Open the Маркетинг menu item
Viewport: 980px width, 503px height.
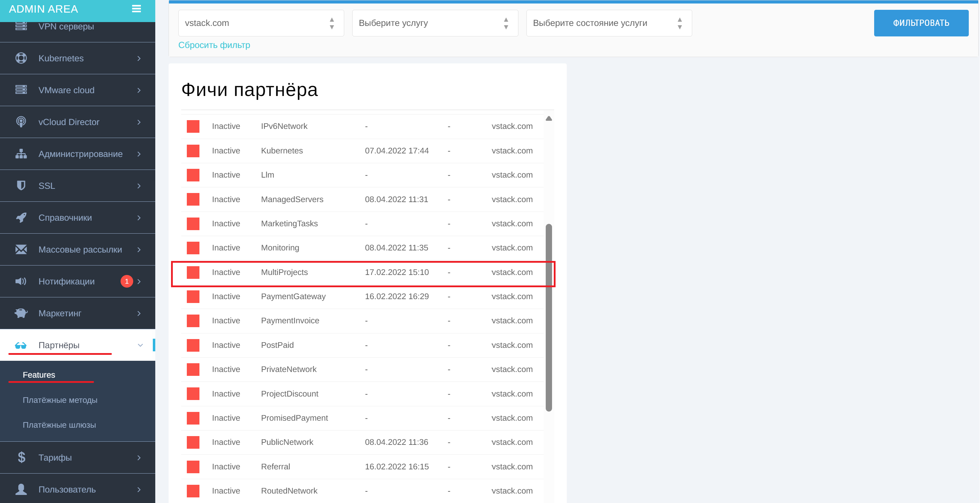77,313
